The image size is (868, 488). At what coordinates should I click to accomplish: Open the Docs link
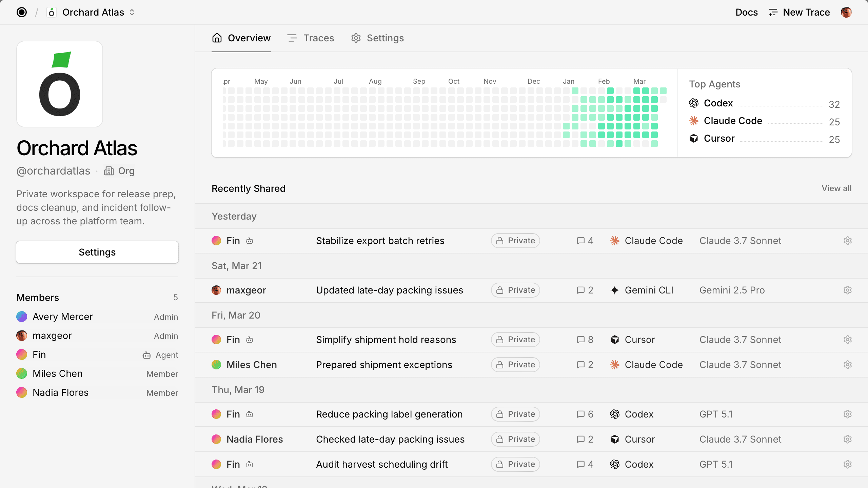746,12
